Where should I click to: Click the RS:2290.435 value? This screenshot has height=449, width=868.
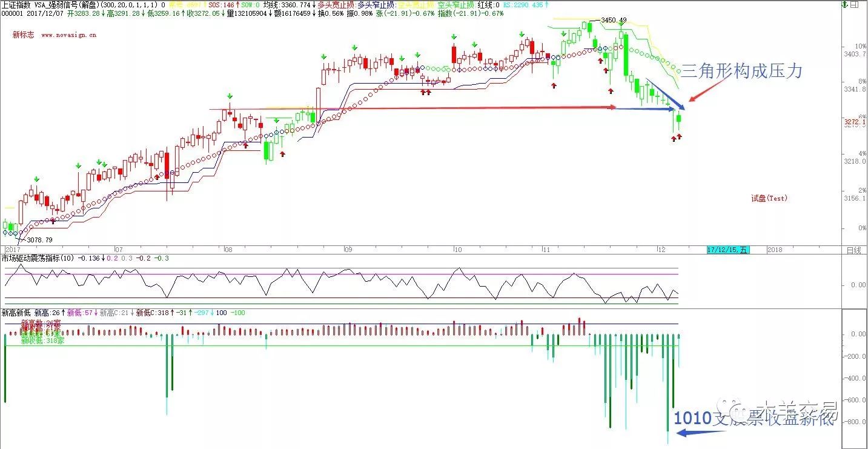(x=523, y=4)
